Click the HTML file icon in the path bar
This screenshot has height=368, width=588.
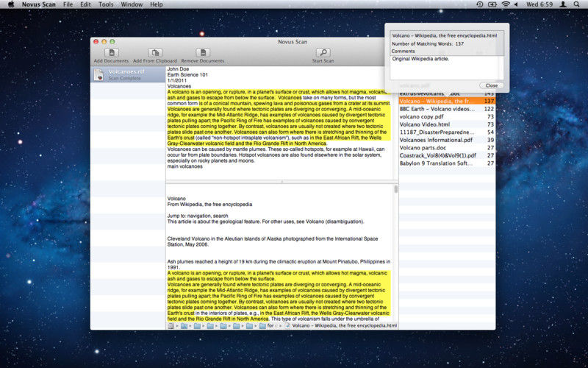tap(288, 326)
